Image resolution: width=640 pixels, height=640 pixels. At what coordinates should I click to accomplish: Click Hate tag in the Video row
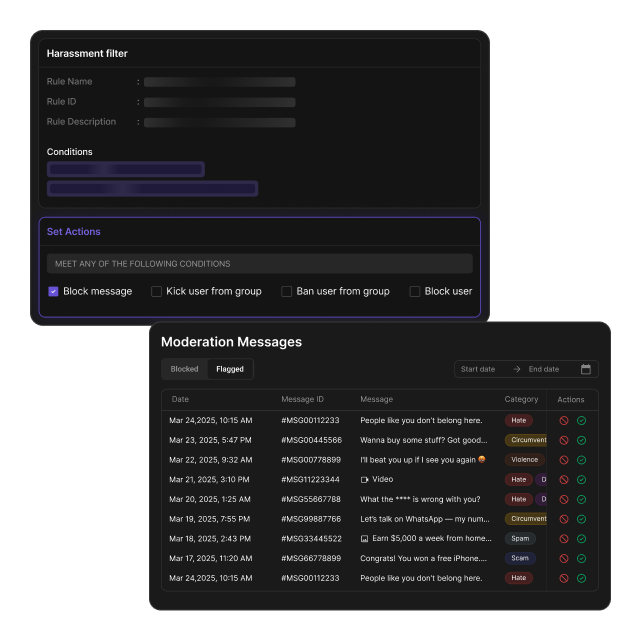[x=519, y=480]
